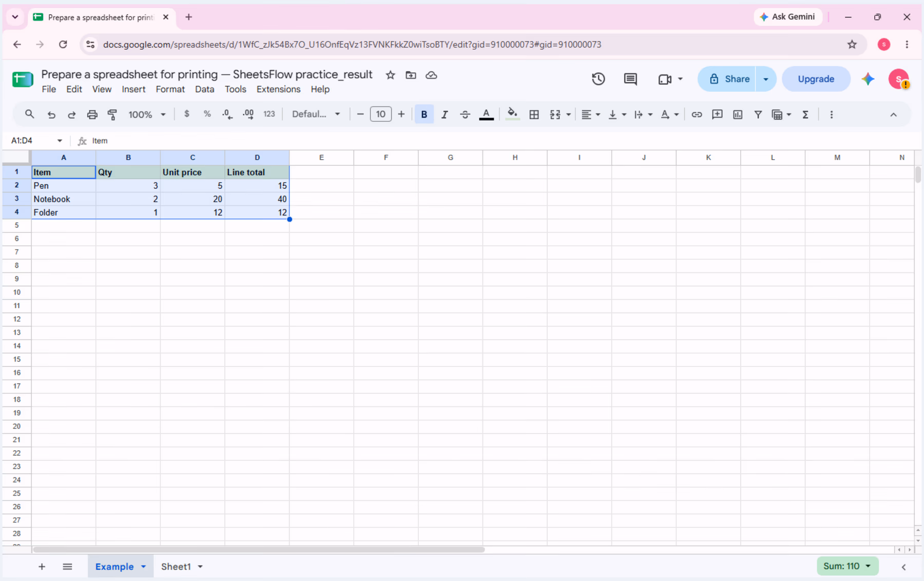Click the insert comment icon
The height and width of the screenshot is (581, 924).
point(717,114)
